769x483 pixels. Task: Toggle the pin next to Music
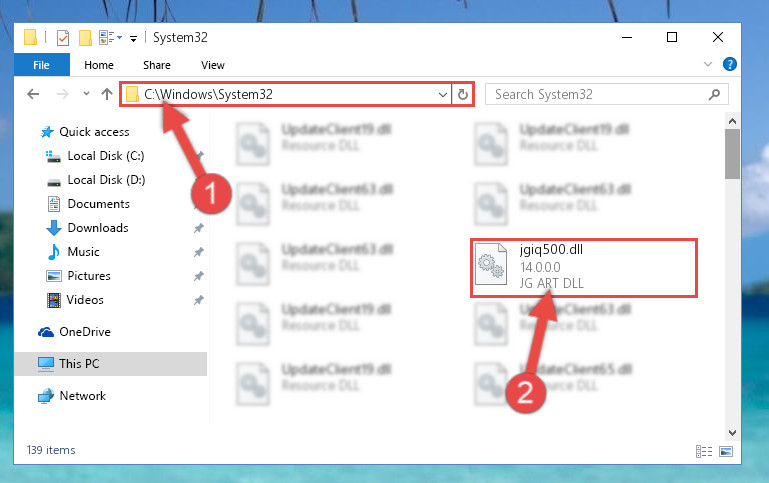pos(198,252)
